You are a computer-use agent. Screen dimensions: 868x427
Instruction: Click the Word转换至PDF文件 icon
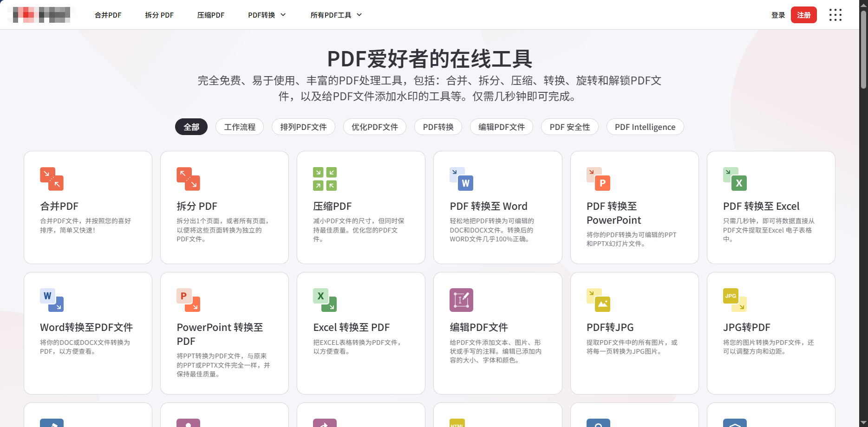tap(52, 300)
